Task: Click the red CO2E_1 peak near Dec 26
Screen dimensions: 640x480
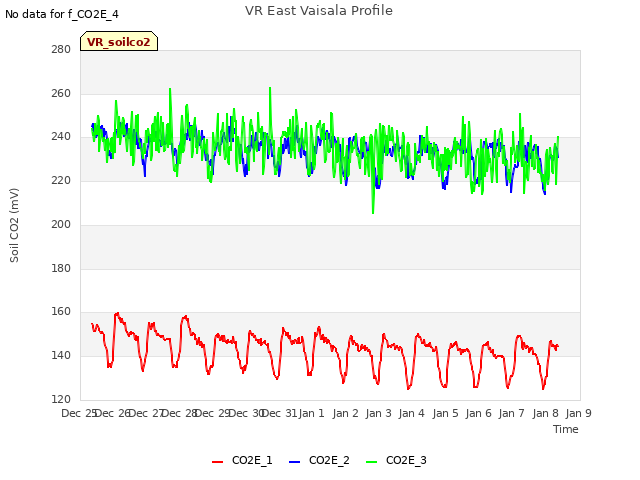Action: 118,313
